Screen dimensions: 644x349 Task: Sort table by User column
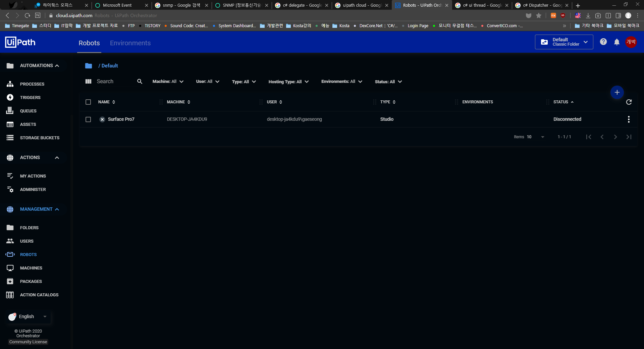tap(275, 102)
